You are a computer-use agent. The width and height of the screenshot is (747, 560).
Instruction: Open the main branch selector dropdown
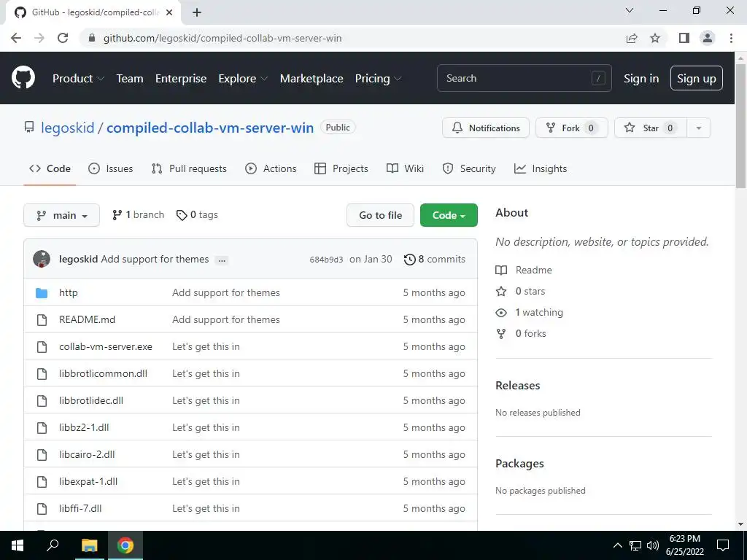click(x=61, y=215)
